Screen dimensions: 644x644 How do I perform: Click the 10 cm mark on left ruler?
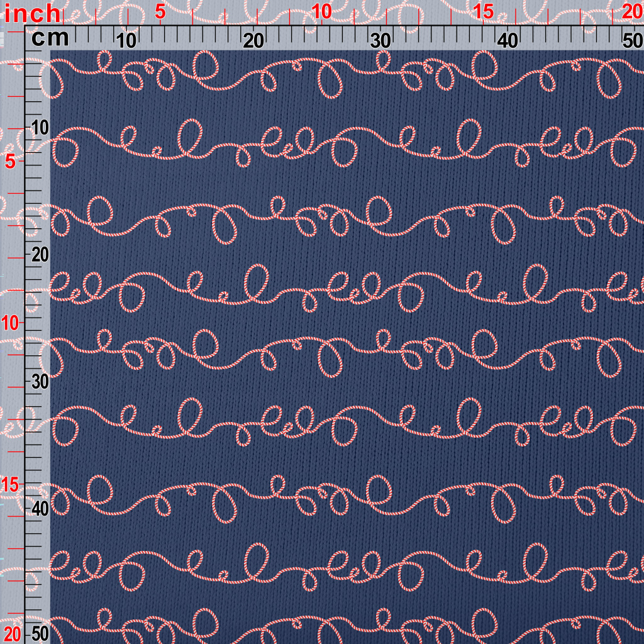point(40,128)
